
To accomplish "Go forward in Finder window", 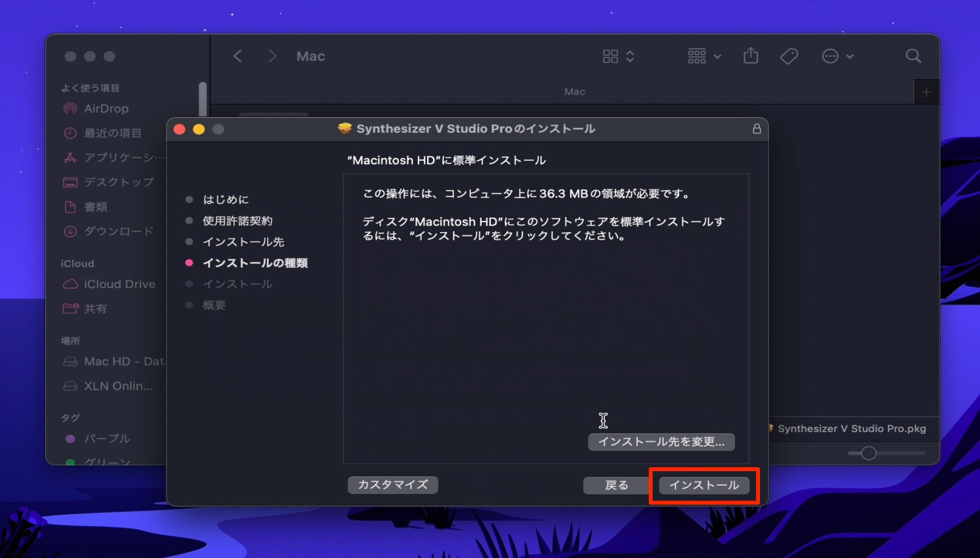I will coord(272,56).
